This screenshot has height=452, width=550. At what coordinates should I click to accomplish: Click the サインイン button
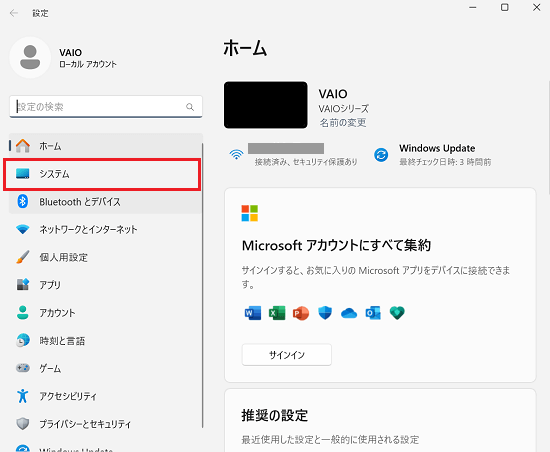[x=287, y=355]
